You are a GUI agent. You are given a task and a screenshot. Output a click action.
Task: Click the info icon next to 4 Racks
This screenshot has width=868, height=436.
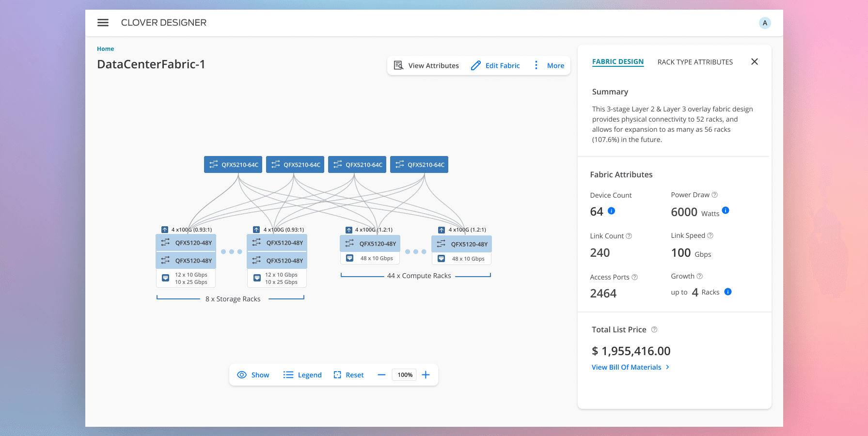point(728,292)
